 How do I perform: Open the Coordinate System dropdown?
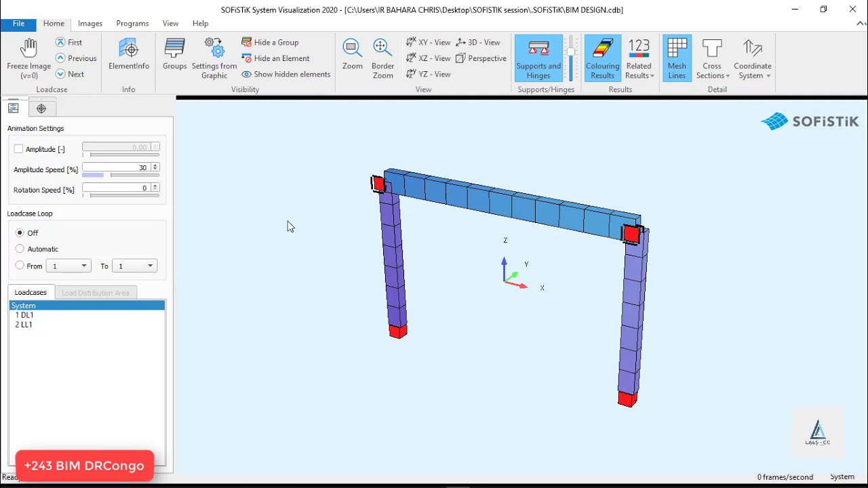[x=752, y=59]
